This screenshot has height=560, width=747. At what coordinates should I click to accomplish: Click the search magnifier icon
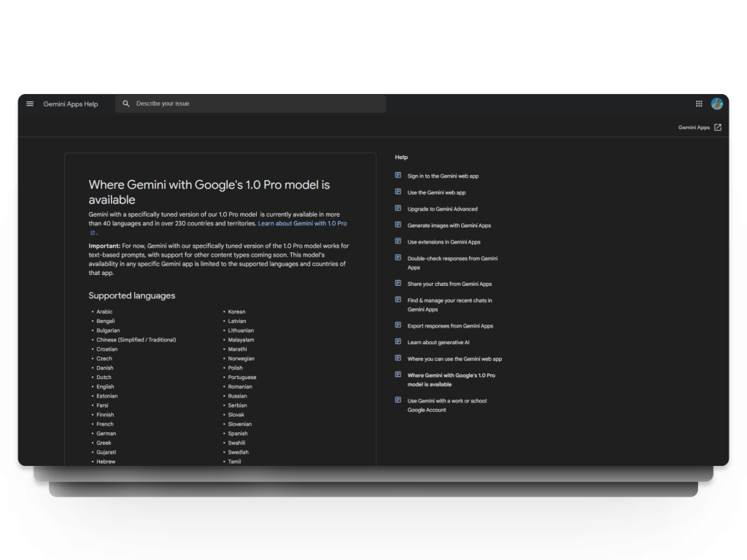click(125, 104)
